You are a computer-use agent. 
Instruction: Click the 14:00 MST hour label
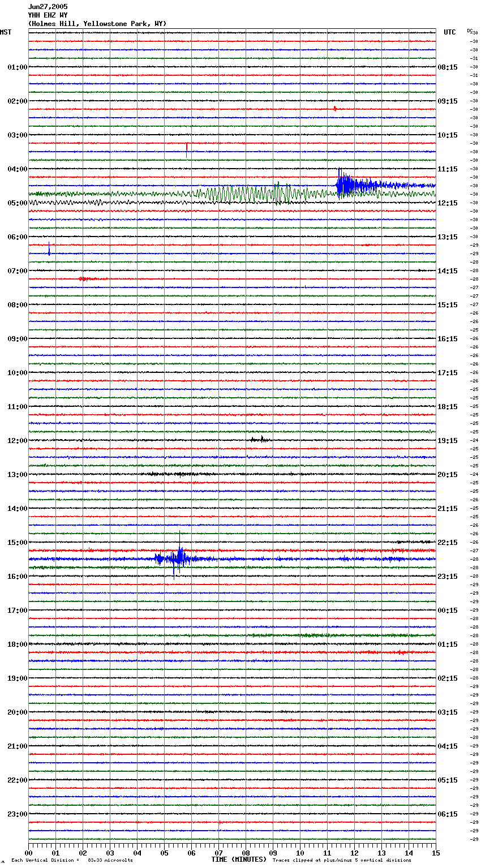tap(18, 509)
